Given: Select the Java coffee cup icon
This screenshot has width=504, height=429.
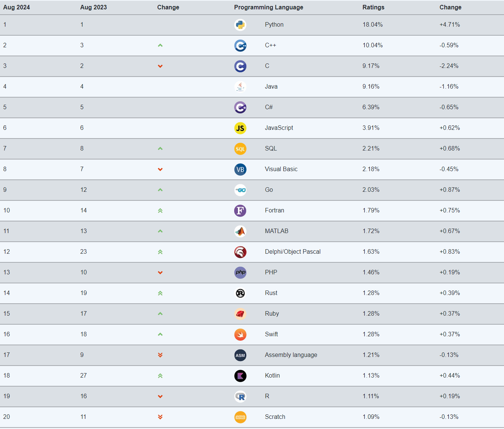Looking at the screenshot, I should pos(240,87).
